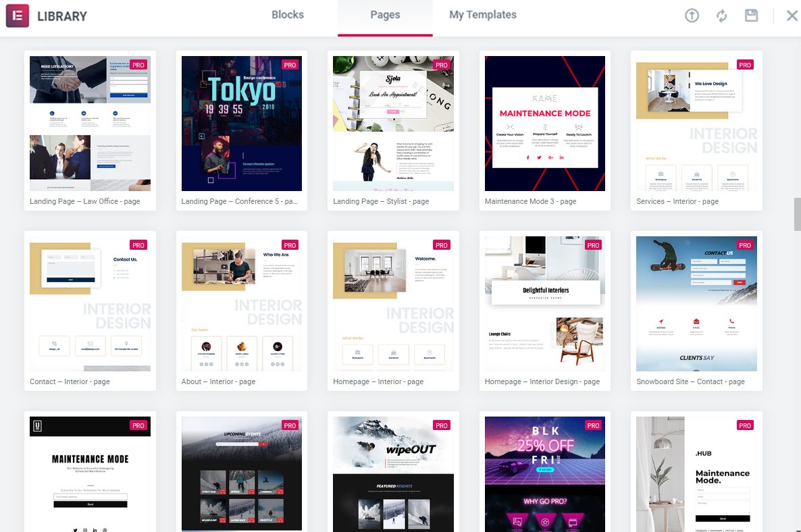Select the Upcoming Events snowboard thumbnail
The width and height of the screenshot is (801, 532).
[242, 475]
